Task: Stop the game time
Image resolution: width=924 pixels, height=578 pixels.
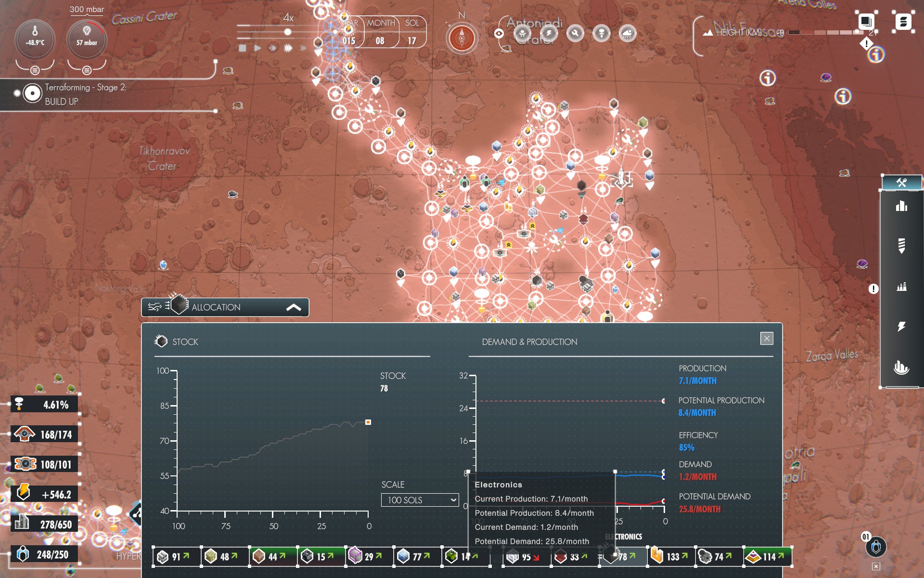Action: coord(243,48)
